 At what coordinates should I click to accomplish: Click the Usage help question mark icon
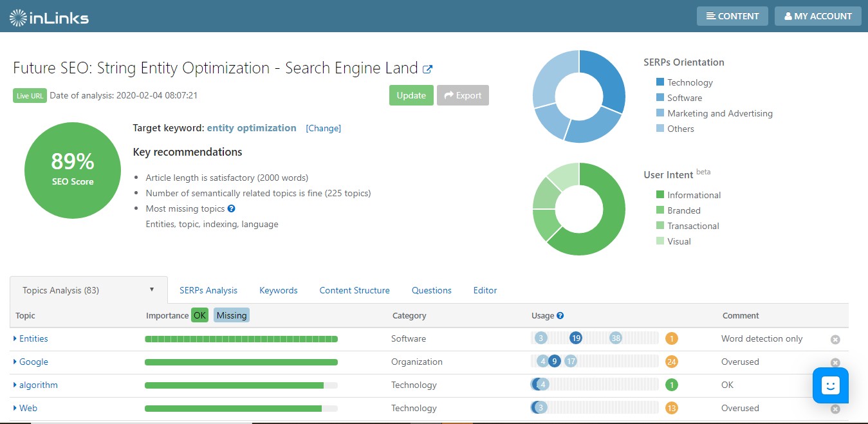[x=560, y=316]
